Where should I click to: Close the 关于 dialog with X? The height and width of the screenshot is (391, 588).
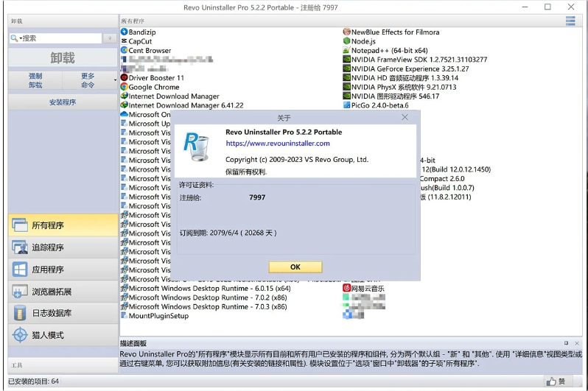coord(405,117)
